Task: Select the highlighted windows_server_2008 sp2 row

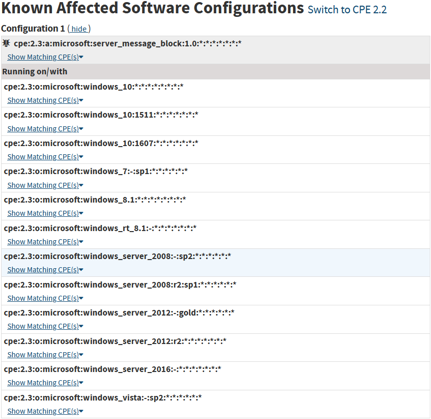Action: pyautogui.click(x=215, y=263)
